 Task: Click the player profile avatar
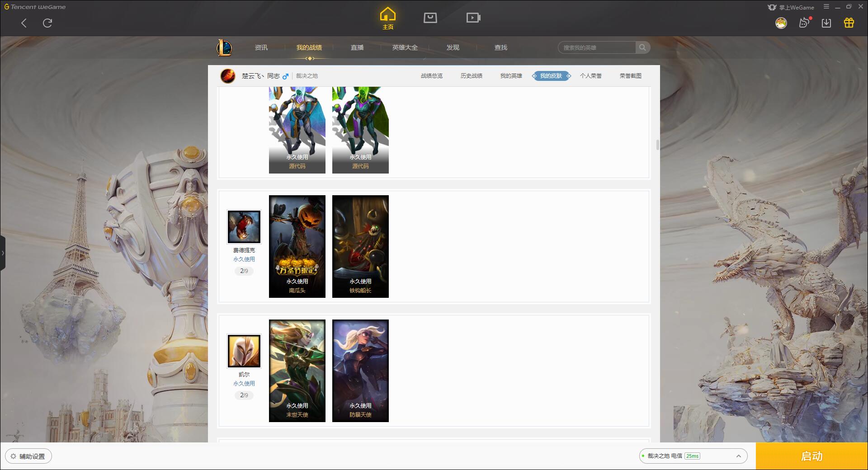[x=228, y=76]
